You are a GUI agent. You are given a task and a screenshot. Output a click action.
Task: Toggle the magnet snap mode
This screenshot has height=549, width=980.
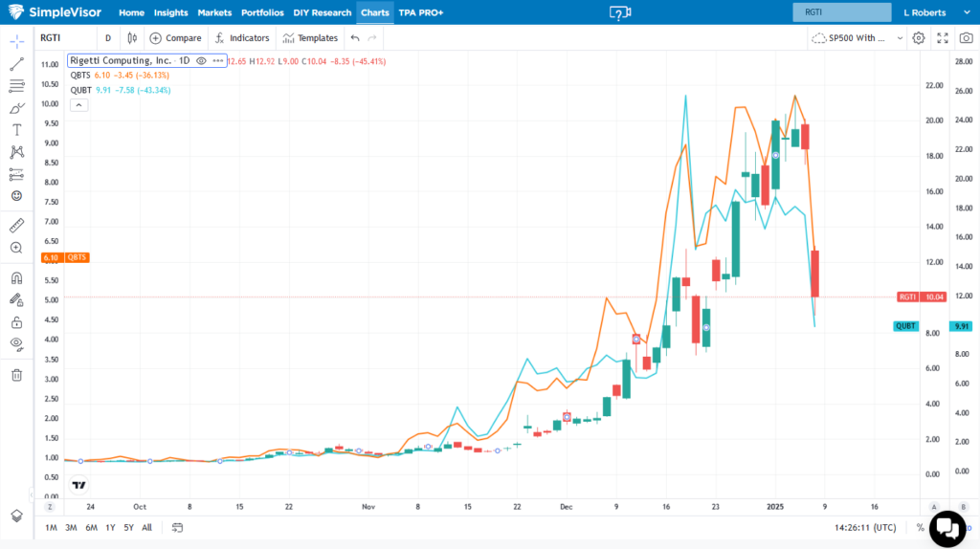pyautogui.click(x=17, y=278)
